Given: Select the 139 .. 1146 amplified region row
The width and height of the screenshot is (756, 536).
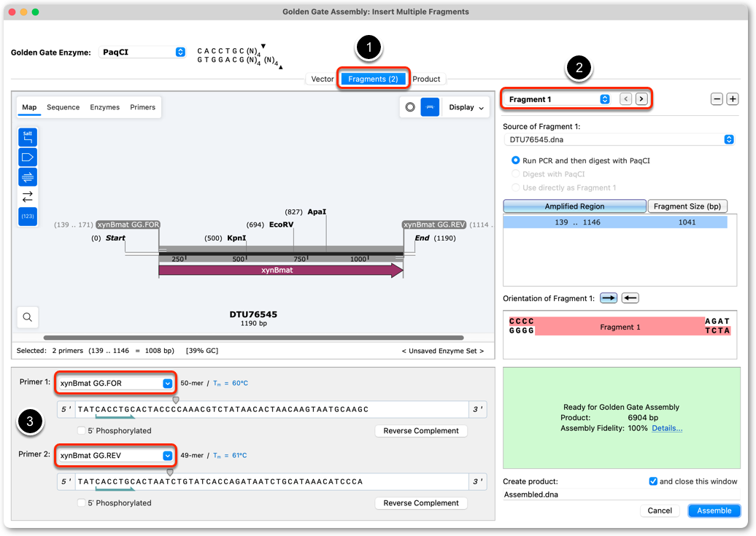Looking at the screenshot, I should 614,222.
